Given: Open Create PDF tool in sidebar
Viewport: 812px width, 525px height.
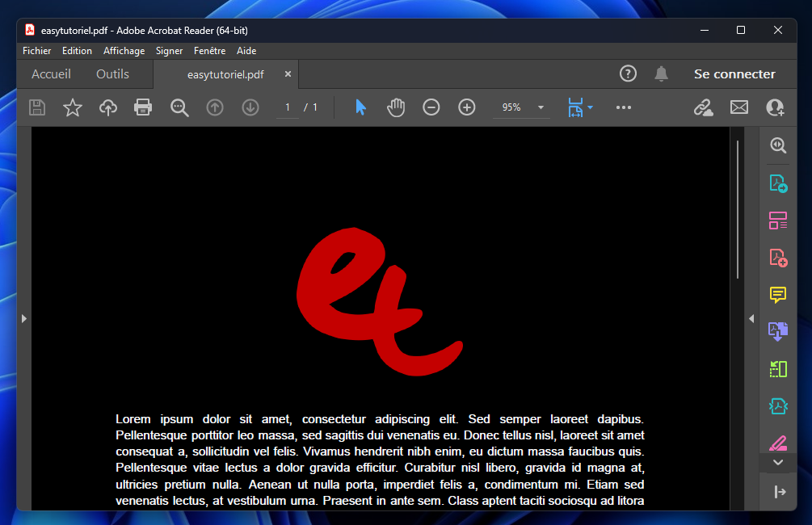Looking at the screenshot, I should point(778,258).
